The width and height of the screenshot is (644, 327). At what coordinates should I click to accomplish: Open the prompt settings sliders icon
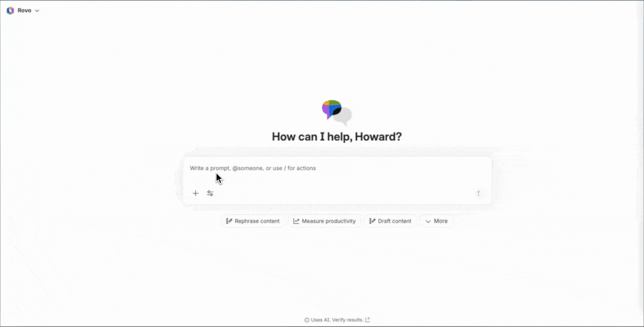pos(210,193)
